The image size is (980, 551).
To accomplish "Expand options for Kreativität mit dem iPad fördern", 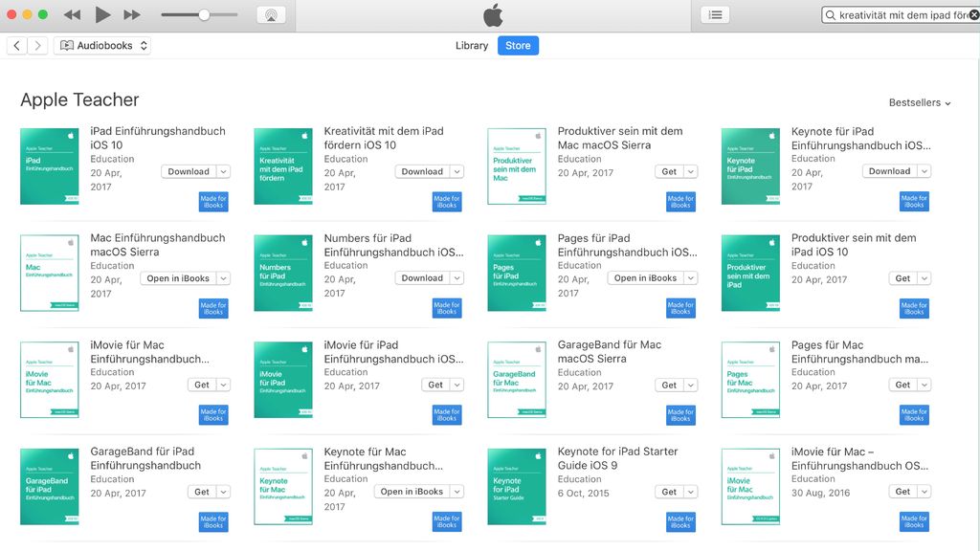I will tap(457, 171).
